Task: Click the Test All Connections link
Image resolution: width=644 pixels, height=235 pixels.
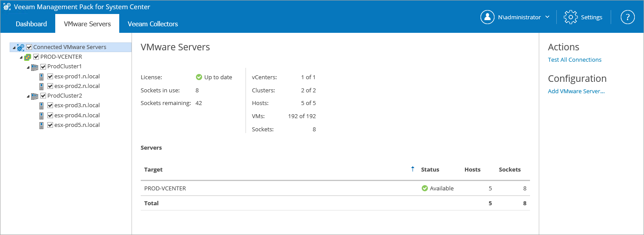Action: coord(574,60)
